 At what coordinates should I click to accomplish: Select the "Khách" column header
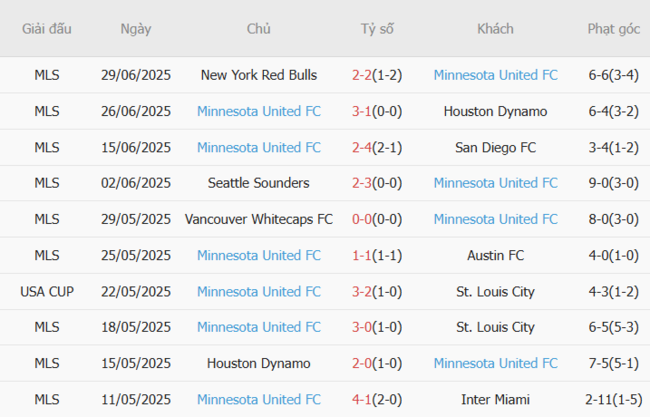click(495, 29)
